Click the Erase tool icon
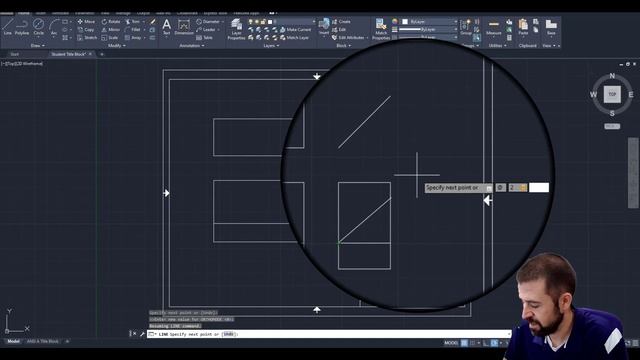This screenshot has height=360, width=640. tap(152, 22)
